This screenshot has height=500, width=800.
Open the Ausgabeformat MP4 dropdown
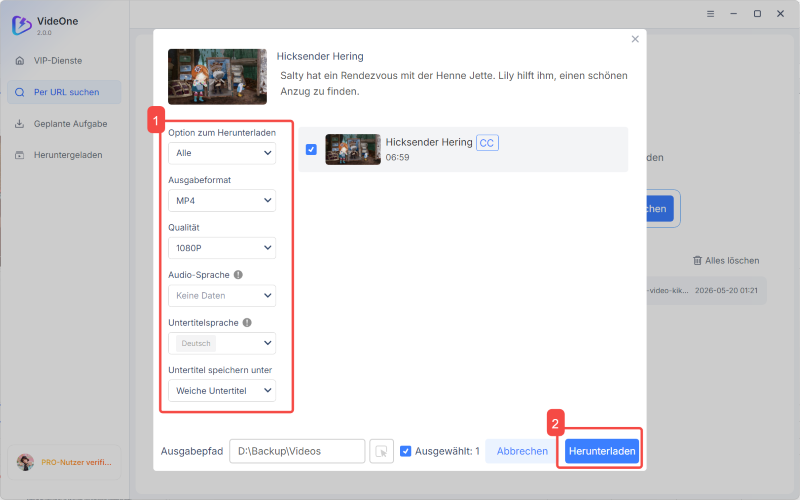[x=222, y=201]
